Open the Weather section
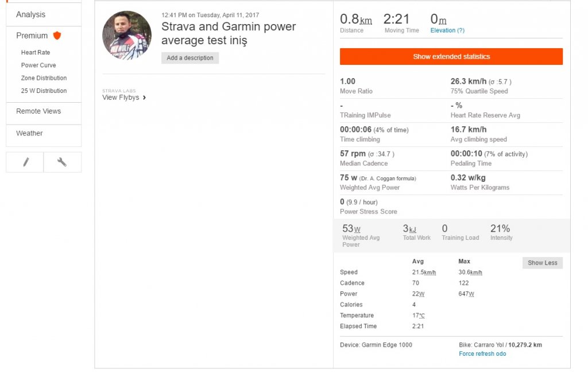 29,133
